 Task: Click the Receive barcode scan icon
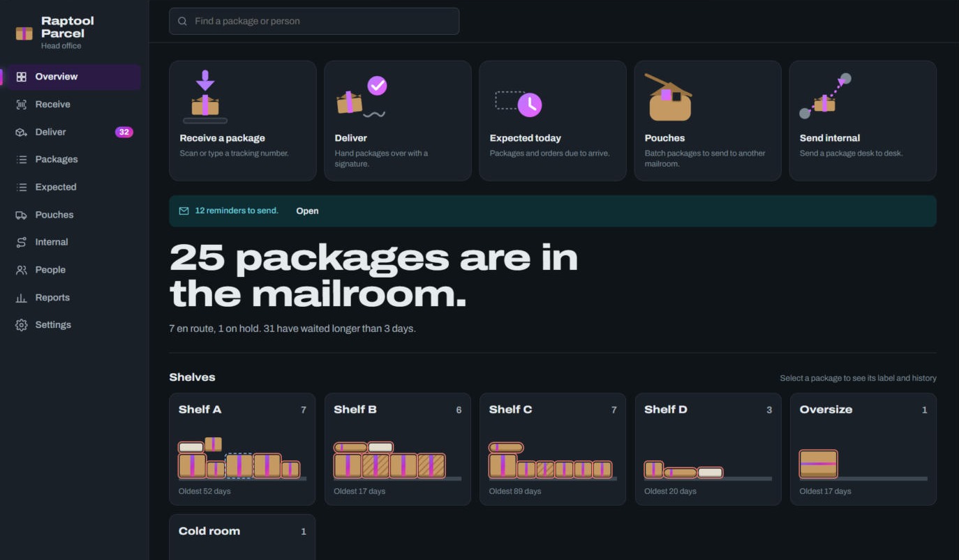pos(22,105)
